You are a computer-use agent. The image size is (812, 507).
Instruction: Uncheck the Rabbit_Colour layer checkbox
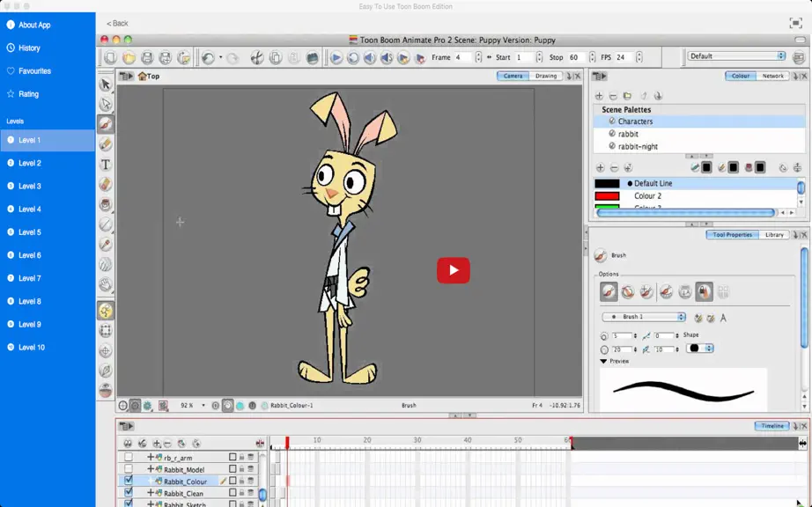[x=129, y=481]
